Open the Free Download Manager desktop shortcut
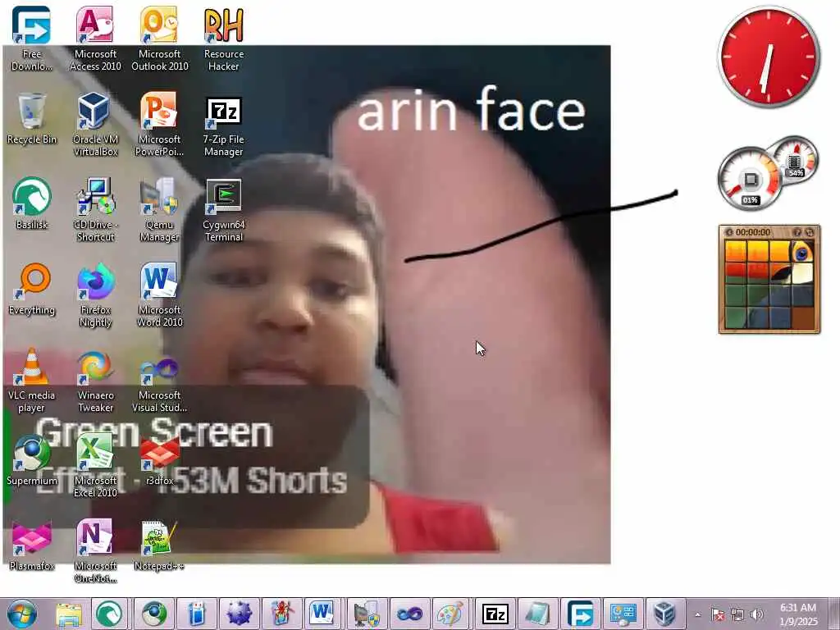The width and height of the screenshot is (840, 630). tap(32, 38)
